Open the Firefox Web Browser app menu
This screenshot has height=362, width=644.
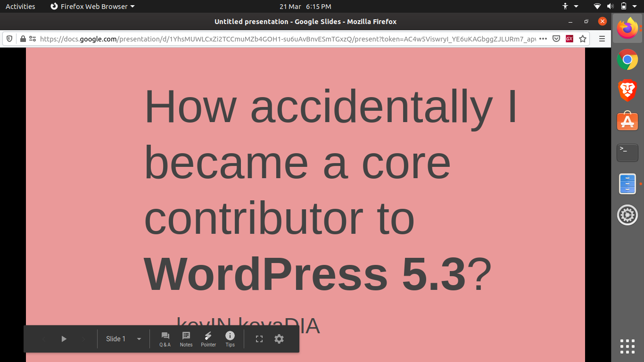coord(92,7)
